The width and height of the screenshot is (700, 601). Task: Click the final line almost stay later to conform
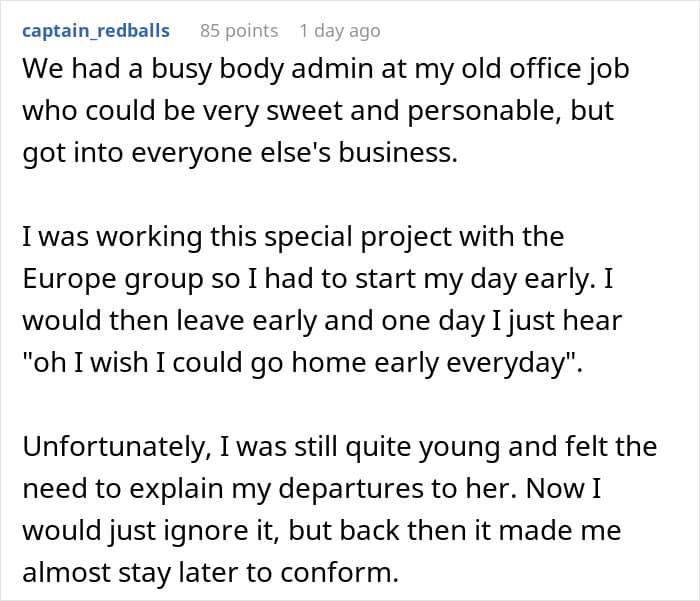(210, 572)
